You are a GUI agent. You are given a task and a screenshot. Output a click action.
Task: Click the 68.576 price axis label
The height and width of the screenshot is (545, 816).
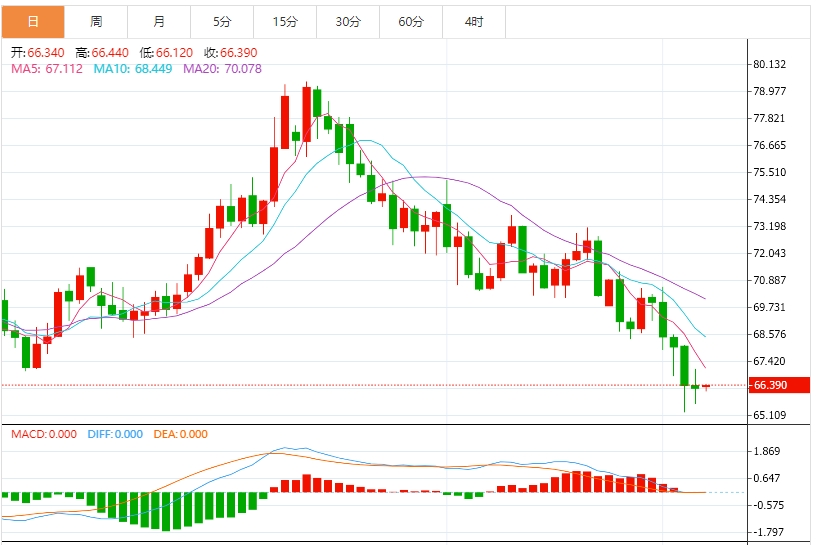point(770,334)
